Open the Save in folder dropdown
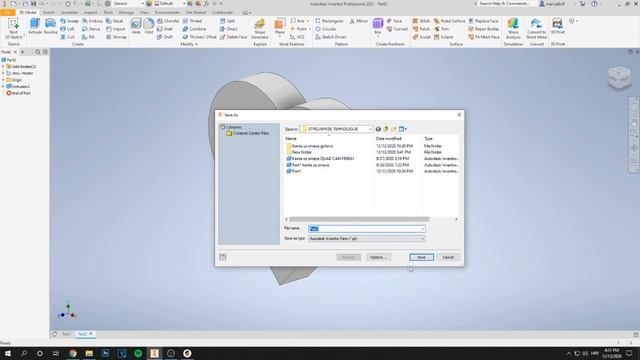640x360 pixels. (x=370, y=129)
